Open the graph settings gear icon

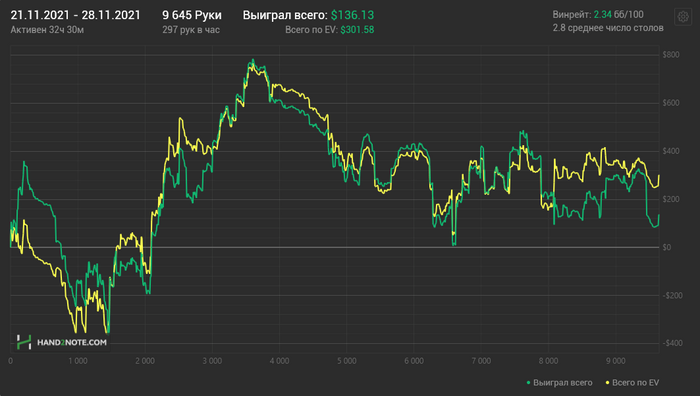[683, 17]
